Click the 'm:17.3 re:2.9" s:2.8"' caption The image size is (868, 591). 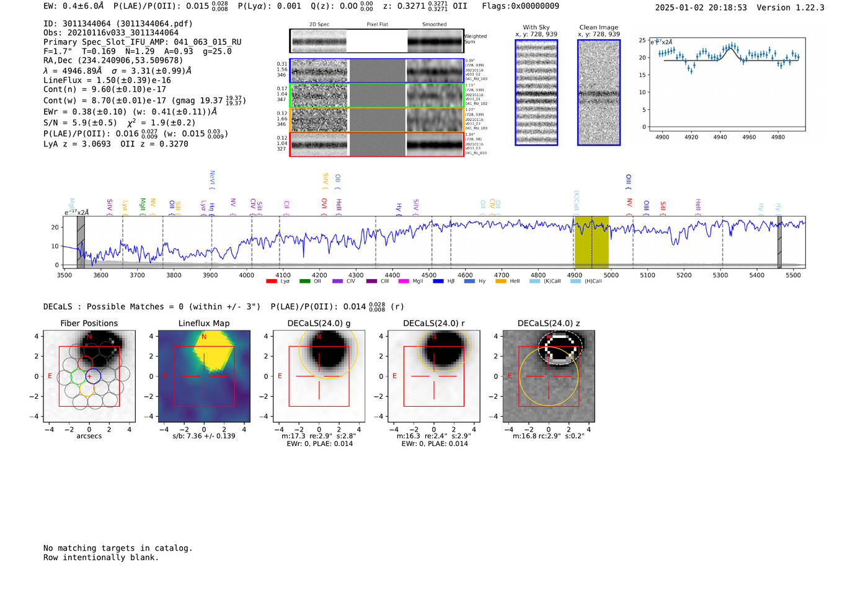coord(319,436)
